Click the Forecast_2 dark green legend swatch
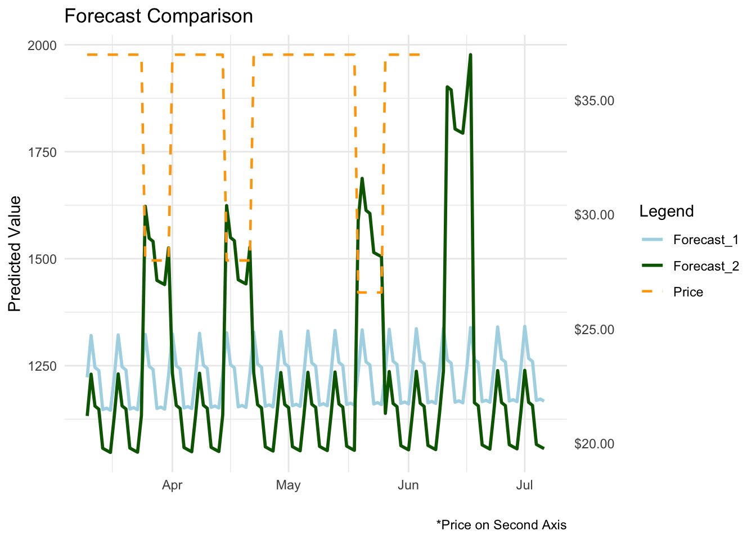The height and width of the screenshot is (540, 756). pyautogui.click(x=652, y=266)
